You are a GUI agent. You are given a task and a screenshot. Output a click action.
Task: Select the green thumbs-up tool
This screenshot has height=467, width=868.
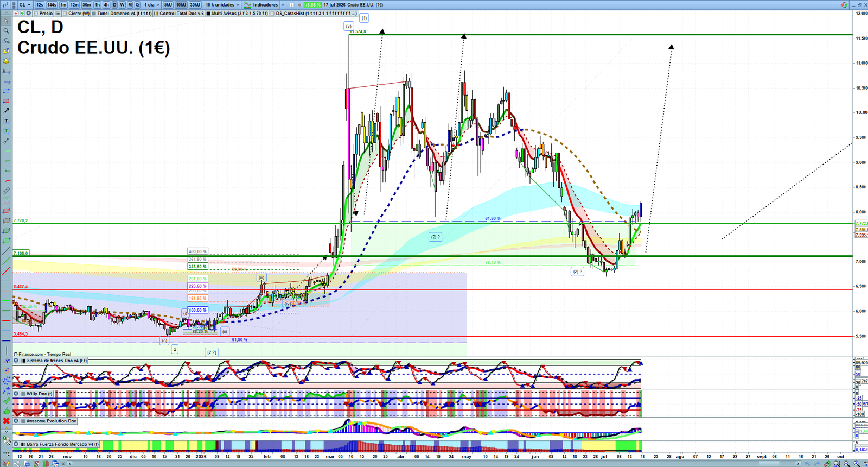[6, 411]
